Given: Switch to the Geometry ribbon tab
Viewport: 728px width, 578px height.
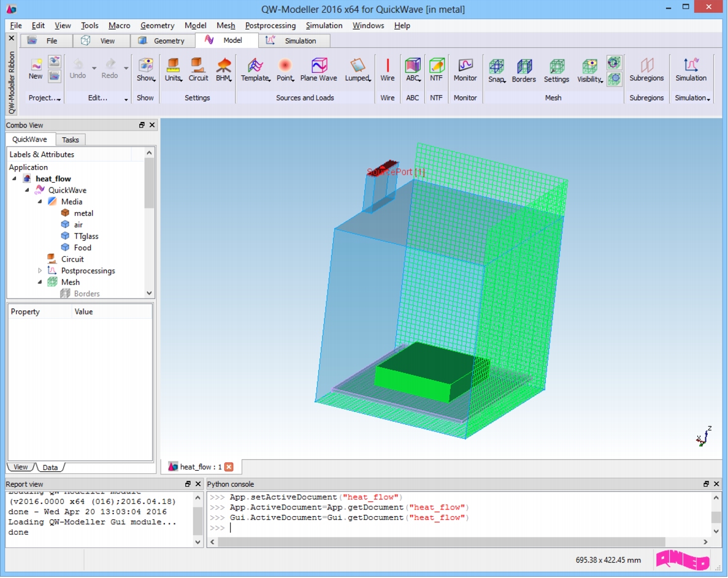Looking at the screenshot, I should [163, 41].
